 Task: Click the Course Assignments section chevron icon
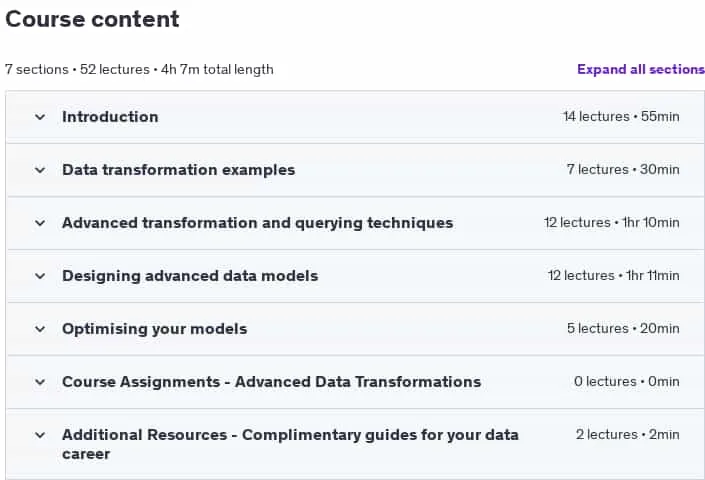40,382
